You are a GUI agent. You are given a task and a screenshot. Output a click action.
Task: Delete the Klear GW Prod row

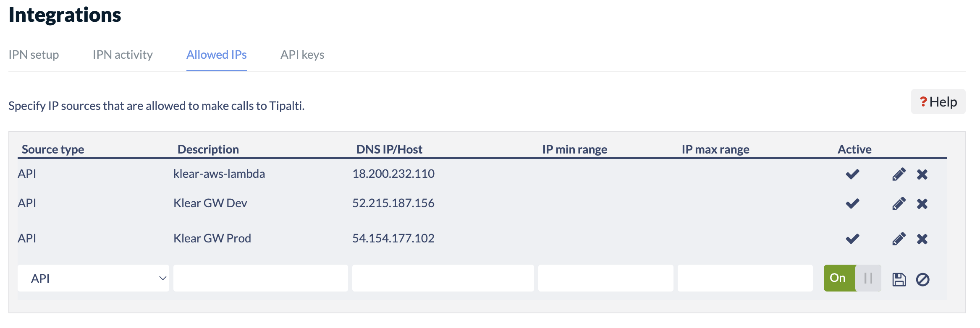[922, 239]
